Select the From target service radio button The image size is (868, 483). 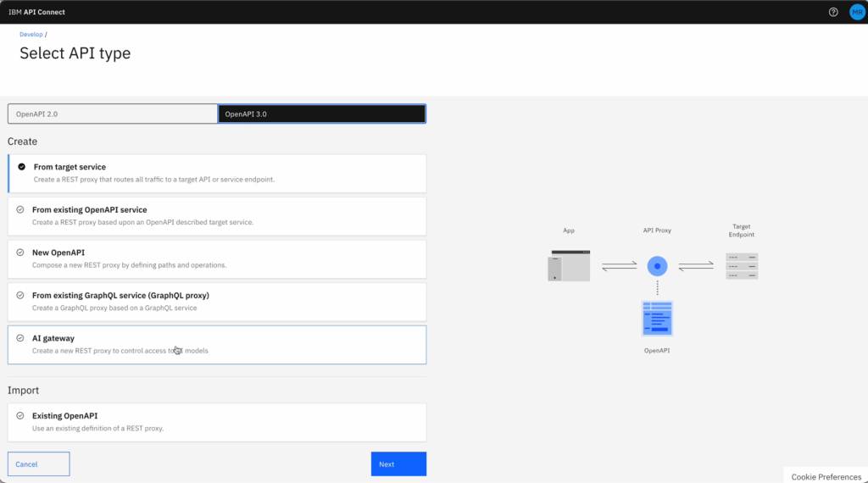point(21,167)
